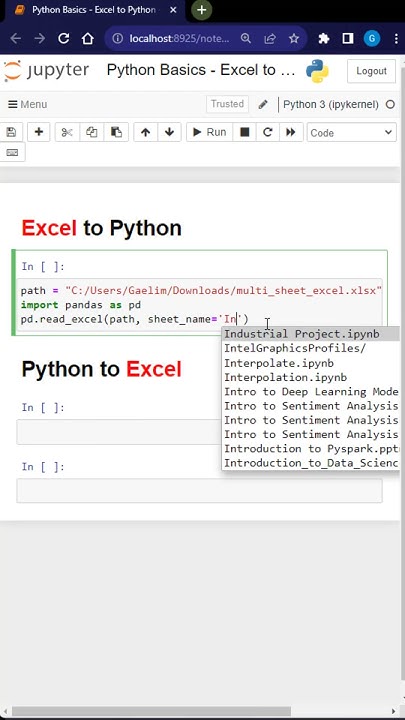Open the cell type dropdown showing Code

click(x=351, y=132)
